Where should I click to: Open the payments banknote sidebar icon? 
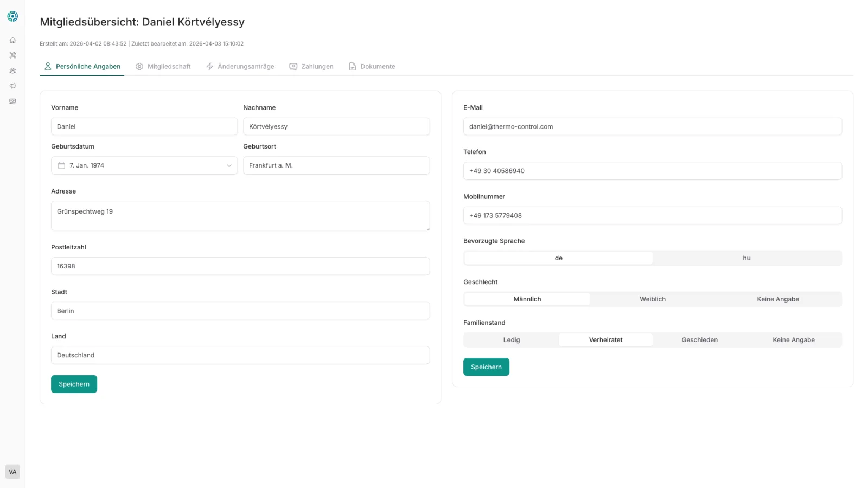tap(12, 101)
